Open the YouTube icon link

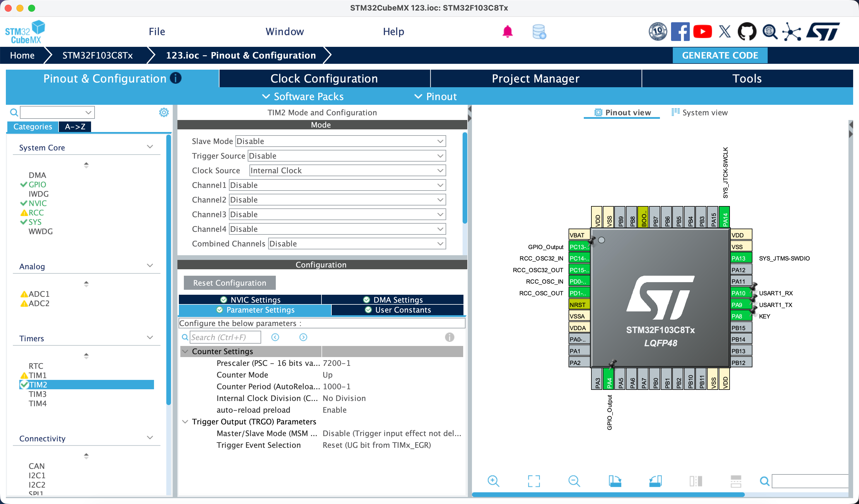click(703, 32)
